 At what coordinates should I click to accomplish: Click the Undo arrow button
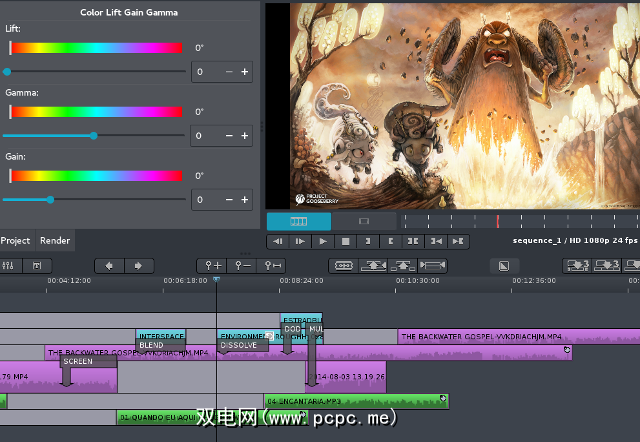[109, 266]
